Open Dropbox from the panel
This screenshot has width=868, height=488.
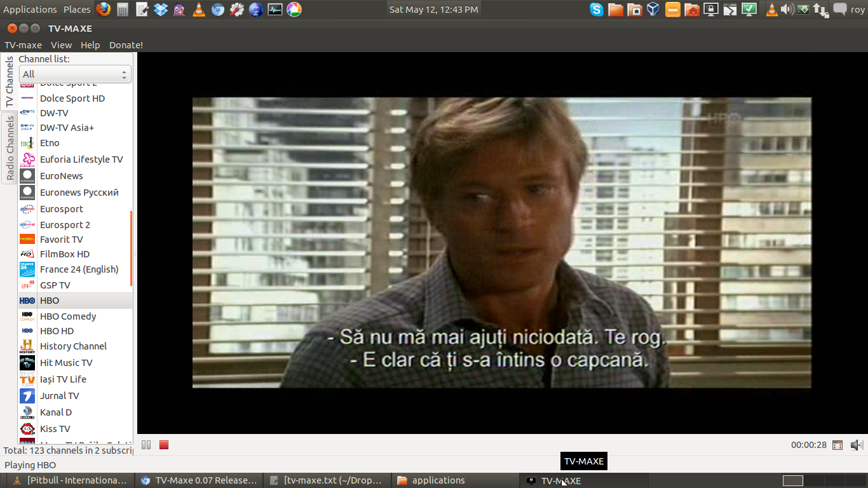click(x=161, y=10)
